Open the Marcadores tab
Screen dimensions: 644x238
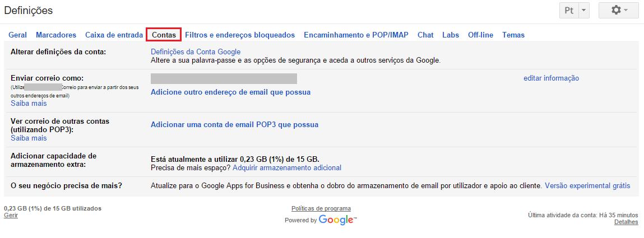56,35
